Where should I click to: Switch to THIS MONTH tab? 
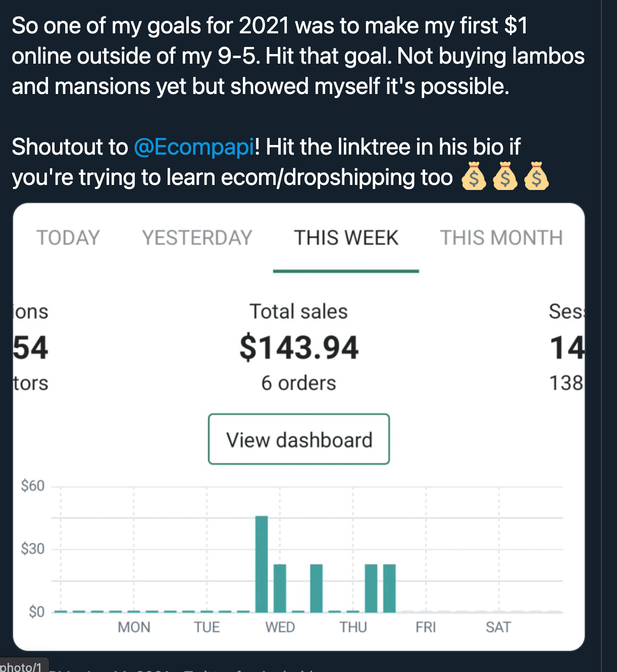pyautogui.click(x=501, y=238)
